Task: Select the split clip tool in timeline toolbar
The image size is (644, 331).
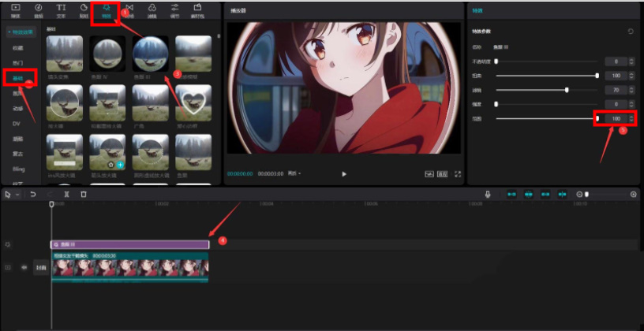Action: pos(67,194)
